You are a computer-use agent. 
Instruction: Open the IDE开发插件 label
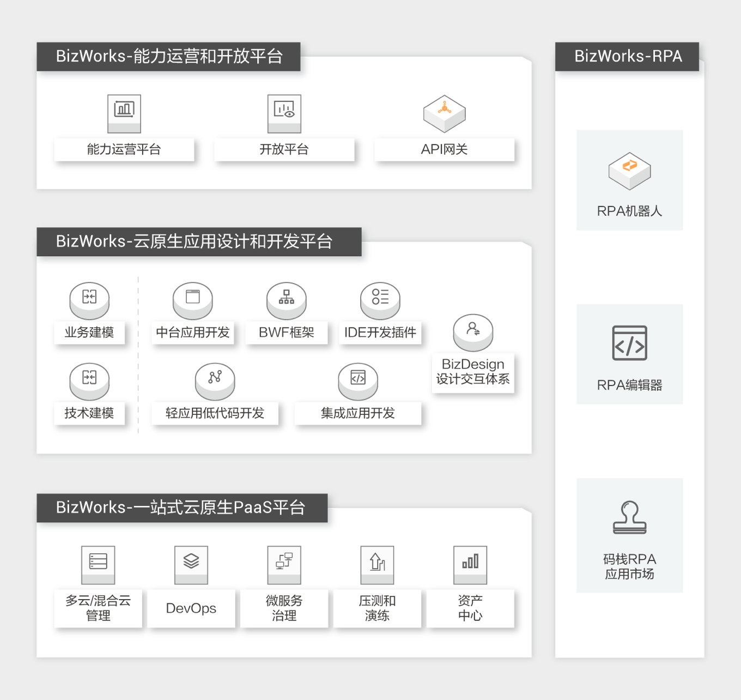(380, 333)
